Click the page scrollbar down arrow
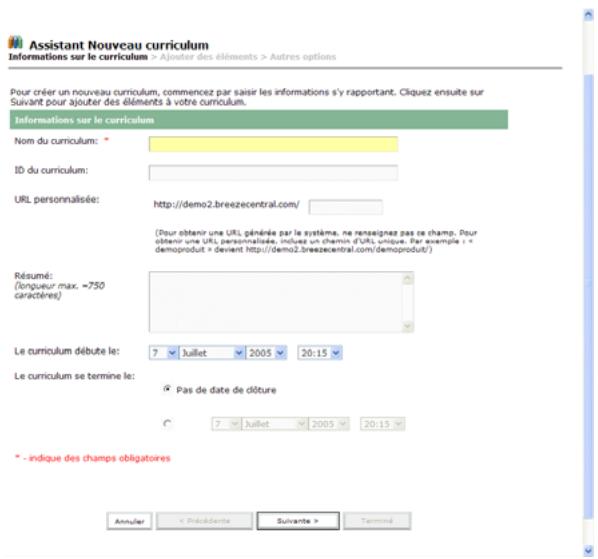The width and height of the screenshot is (598, 559). (x=588, y=551)
